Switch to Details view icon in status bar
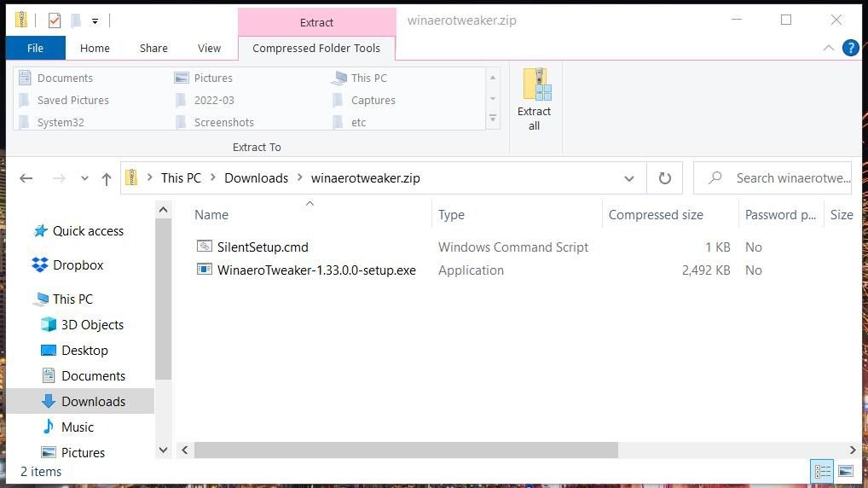The height and width of the screenshot is (488, 868). pos(822,472)
